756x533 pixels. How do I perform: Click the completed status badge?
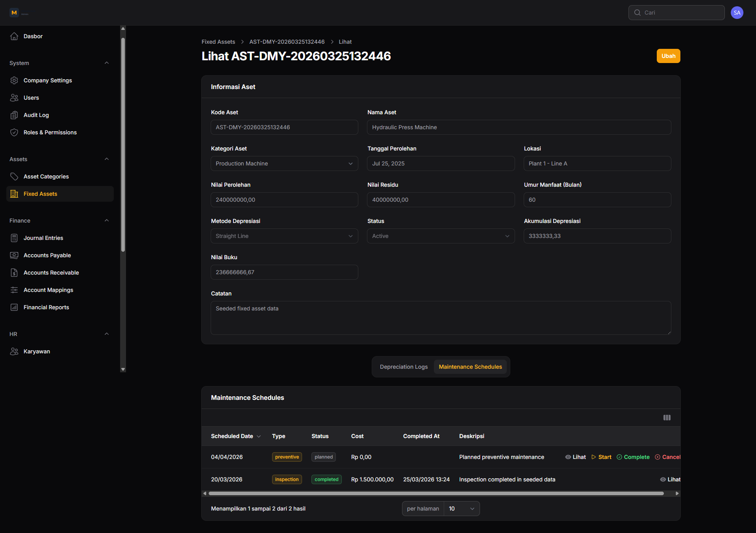326,479
